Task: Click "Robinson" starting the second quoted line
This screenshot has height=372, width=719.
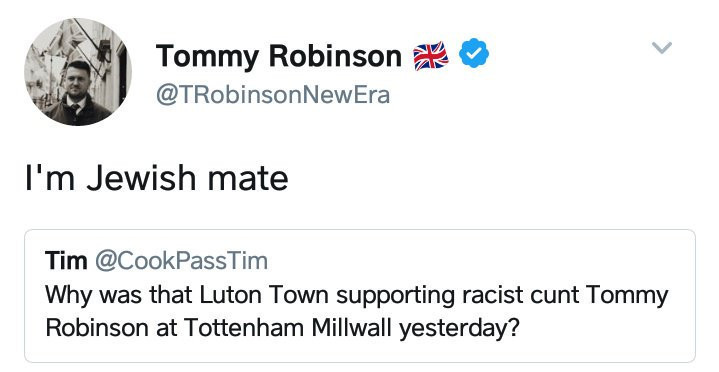Action: coord(97,328)
